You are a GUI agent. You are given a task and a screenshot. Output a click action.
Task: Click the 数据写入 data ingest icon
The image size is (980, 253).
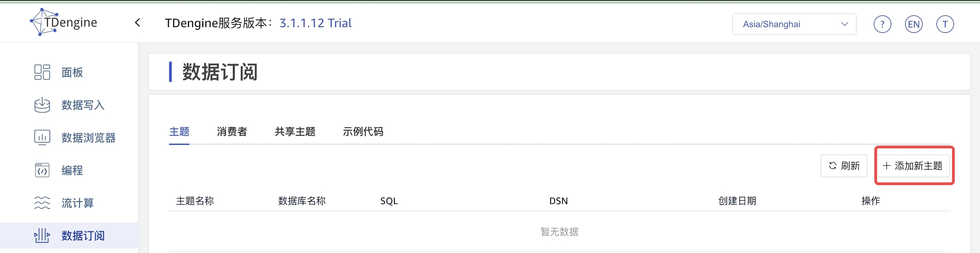(42, 105)
